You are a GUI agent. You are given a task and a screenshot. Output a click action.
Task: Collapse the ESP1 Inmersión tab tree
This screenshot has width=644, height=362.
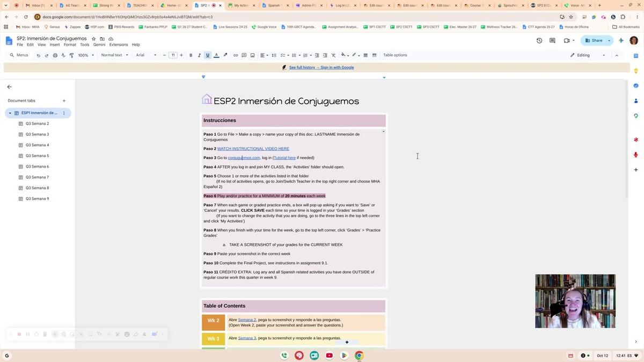click(x=10, y=113)
